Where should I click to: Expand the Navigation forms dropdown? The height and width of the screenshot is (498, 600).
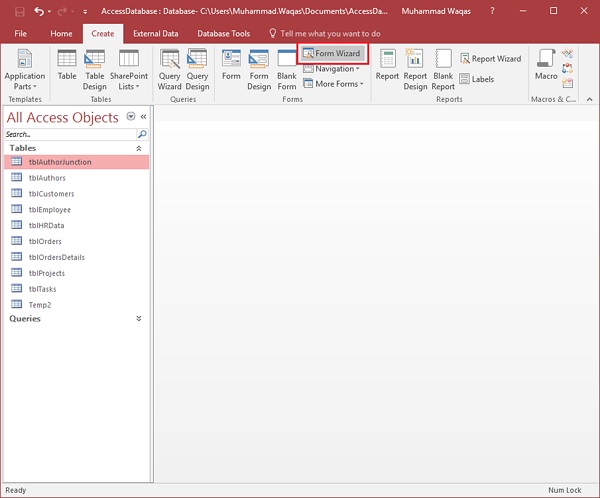click(x=332, y=69)
